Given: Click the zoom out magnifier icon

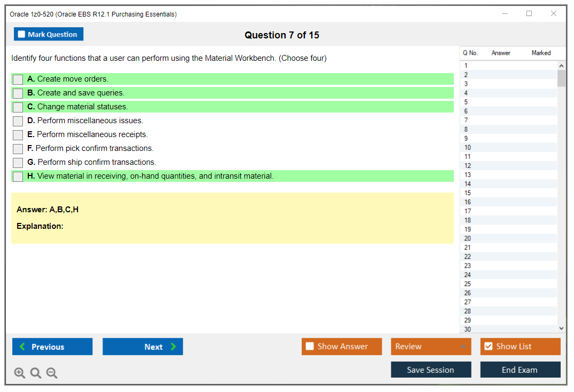Looking at the screenshot, I should pyautogui.click(x=52, y=373).
